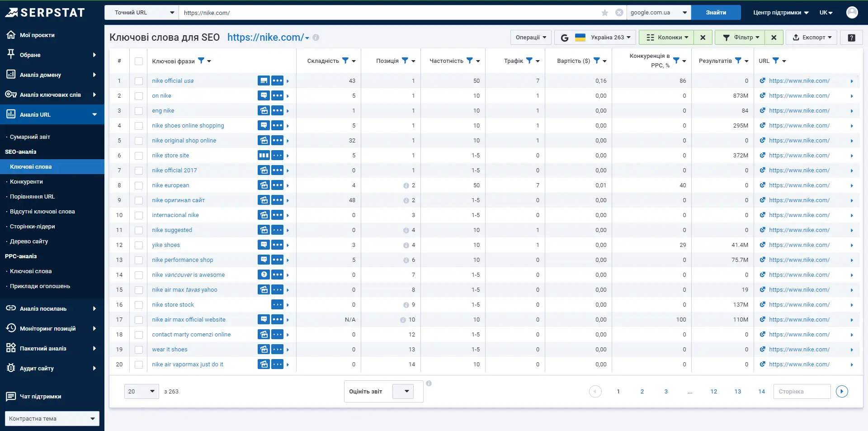Image resolution: width=868 pixels, height=431 pixels.
Task: Open the Оцініть звіт rating dropdown
Action: (x=403, y=391)
